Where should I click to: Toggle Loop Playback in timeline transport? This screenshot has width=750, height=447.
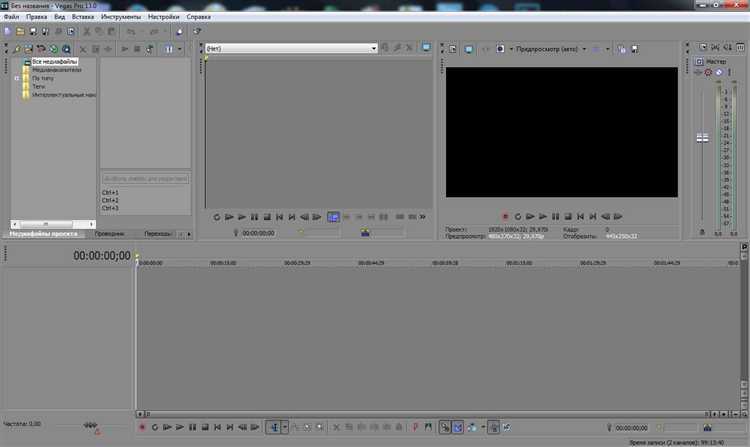pos(154,427)
